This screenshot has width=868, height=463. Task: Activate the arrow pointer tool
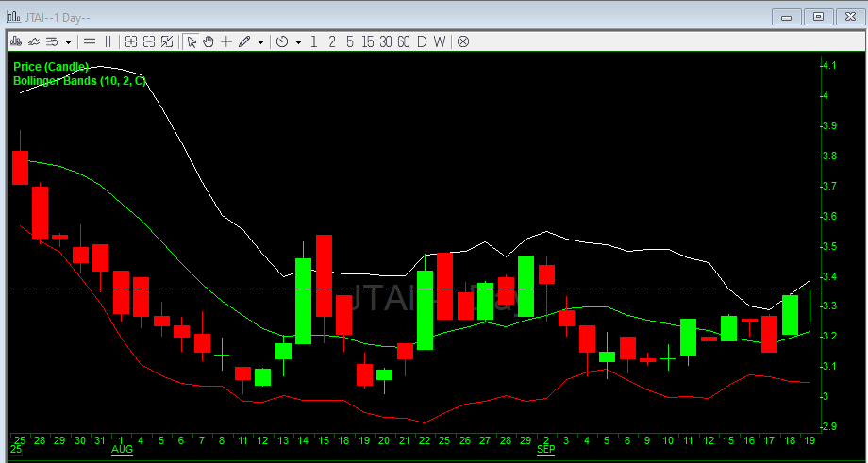click(191, 41)
